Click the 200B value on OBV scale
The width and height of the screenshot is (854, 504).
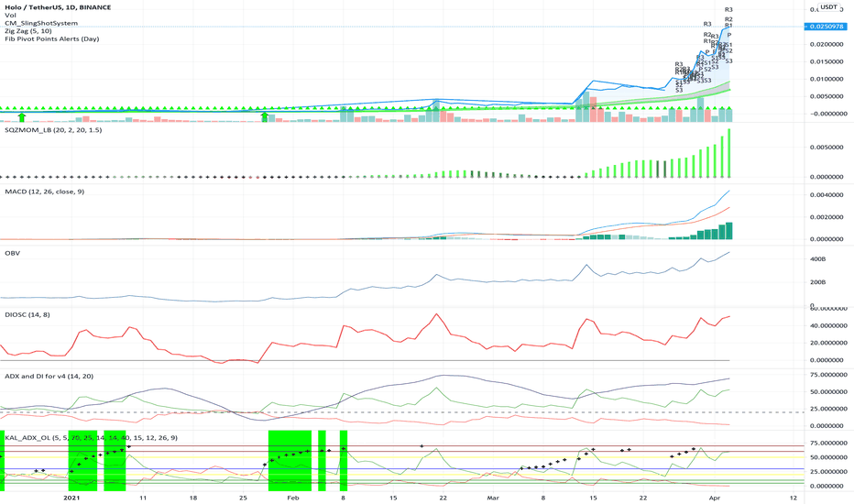pyautogui.click(x=817, y=282)
